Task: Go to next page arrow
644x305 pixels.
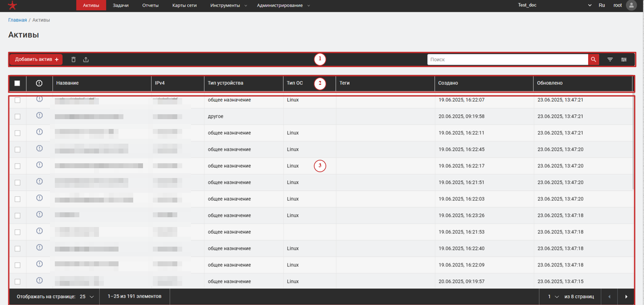Action: (626, 297)
